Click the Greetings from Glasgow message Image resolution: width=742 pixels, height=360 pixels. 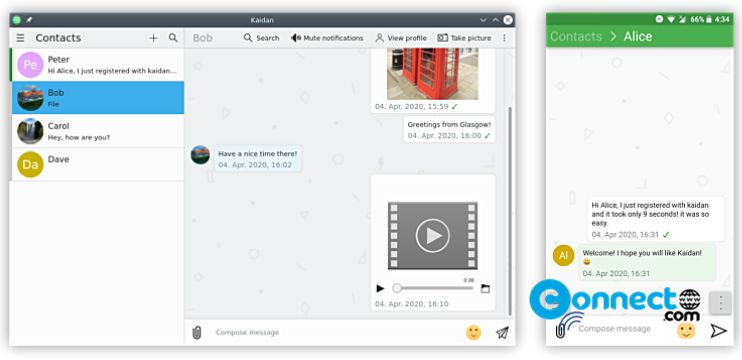[x=449, y=130]
